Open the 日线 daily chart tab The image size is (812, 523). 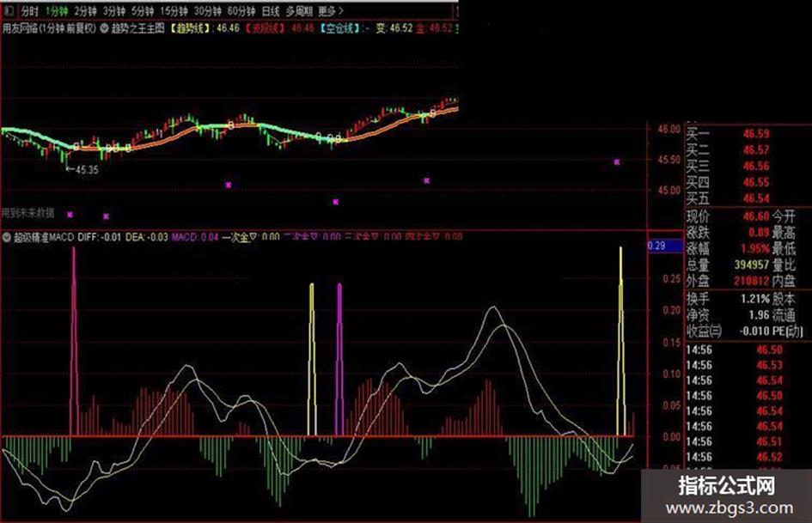pos(271,11)
